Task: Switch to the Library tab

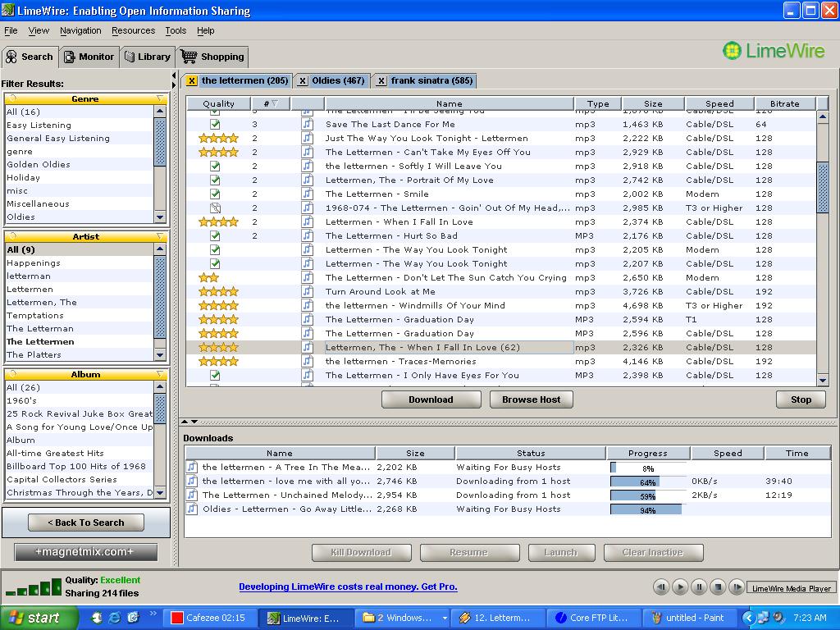Action: click(148, 57)
